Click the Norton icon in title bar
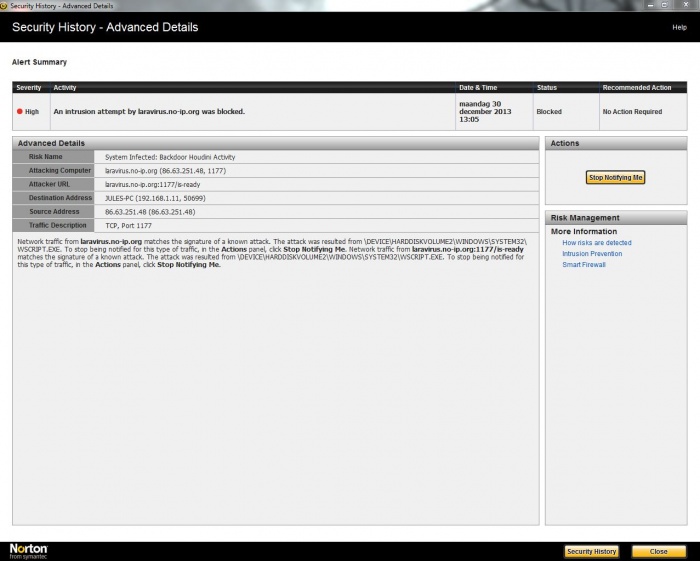This screenshot has width=700, height=561. 4,6
